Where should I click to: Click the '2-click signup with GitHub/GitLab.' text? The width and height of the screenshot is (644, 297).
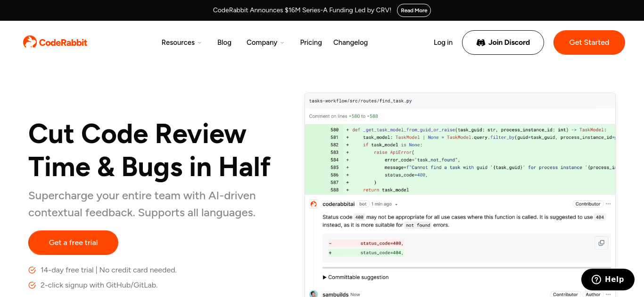tap(99, 285)
